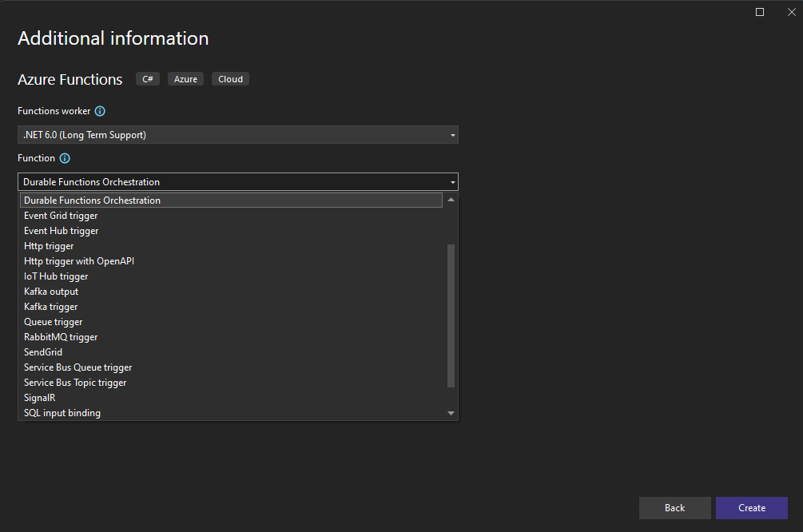
Task: Choose RabbitMQ trigger option
Action: 61,337
